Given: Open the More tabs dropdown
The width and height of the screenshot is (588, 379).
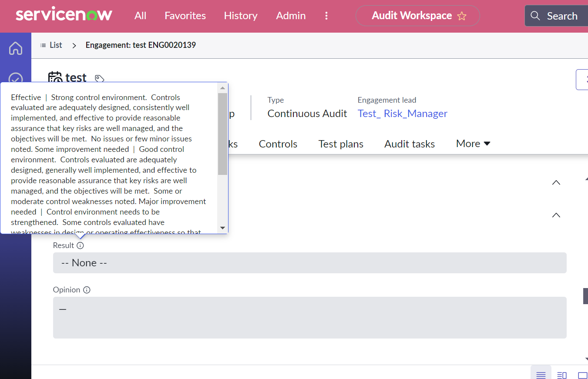Looking at the screenshot, I should click(473, 144).
